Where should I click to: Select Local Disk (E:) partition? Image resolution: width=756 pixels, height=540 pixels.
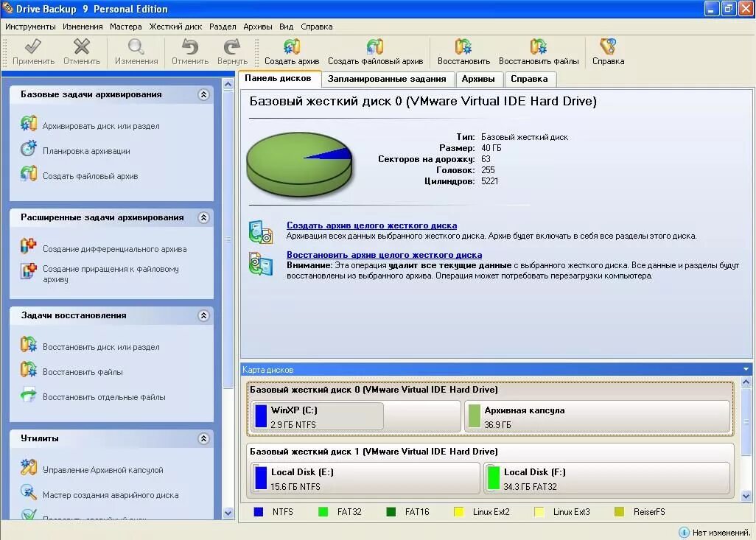(365, 478)
